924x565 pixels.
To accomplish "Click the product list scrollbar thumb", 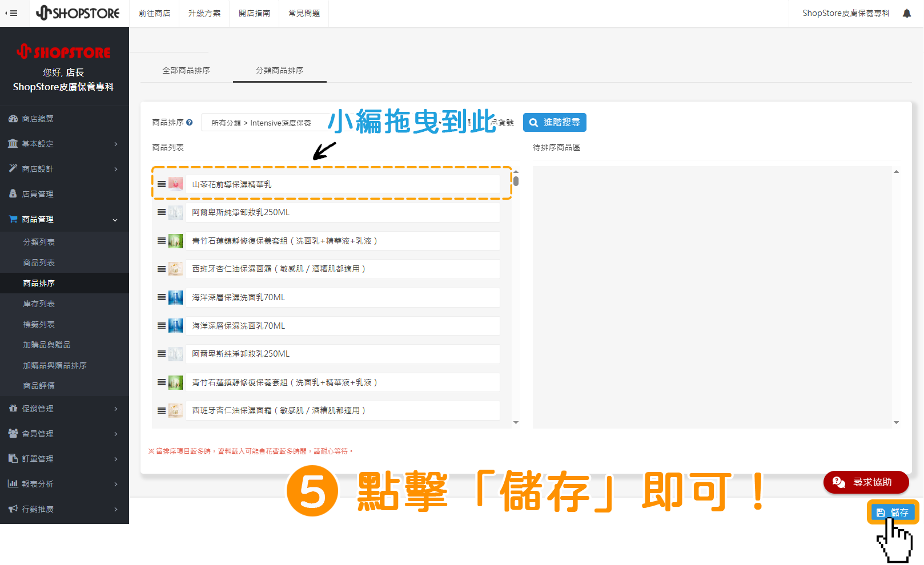I will (x=516, y=181).
